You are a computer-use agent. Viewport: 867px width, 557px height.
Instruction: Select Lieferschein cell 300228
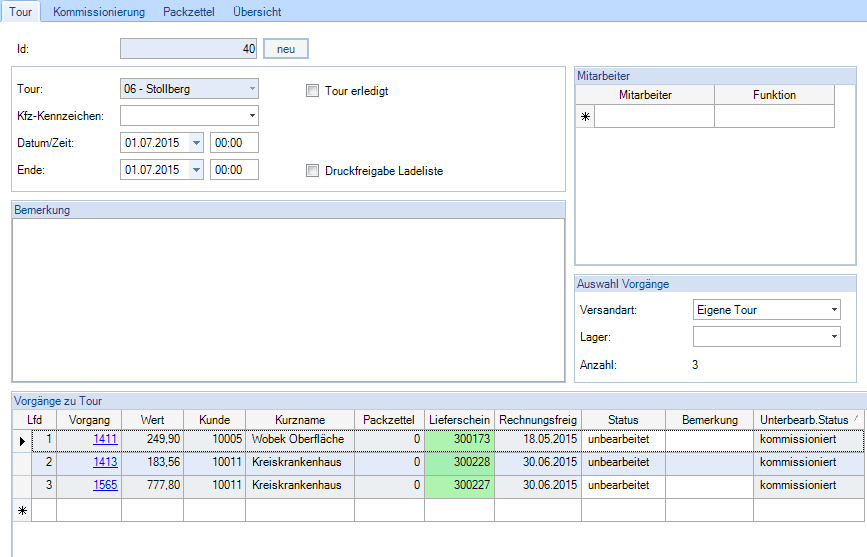tap(459, 462)
